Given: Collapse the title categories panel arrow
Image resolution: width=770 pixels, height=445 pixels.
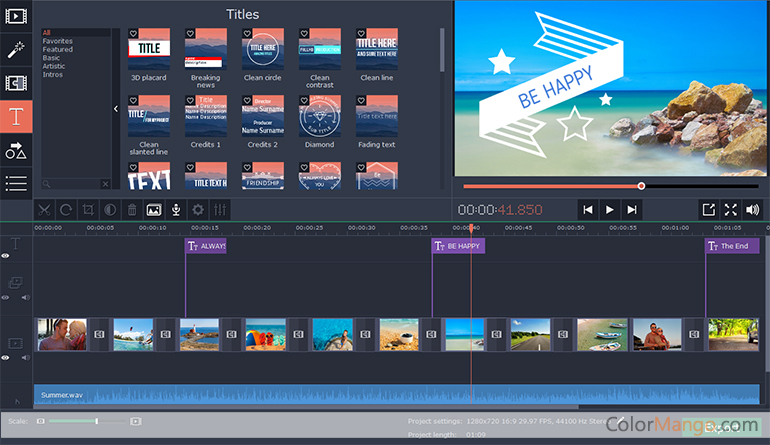Looking at the screenshot, I should 115,109.
